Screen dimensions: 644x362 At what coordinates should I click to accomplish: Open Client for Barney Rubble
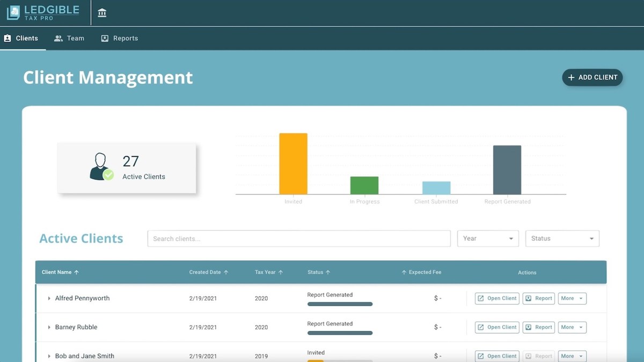(x=497, y=328)
